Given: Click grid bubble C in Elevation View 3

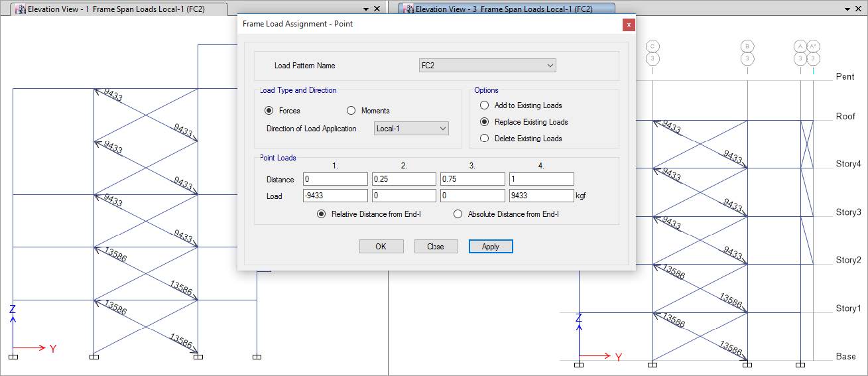Looking at the screenshot, I should (652, 46).
